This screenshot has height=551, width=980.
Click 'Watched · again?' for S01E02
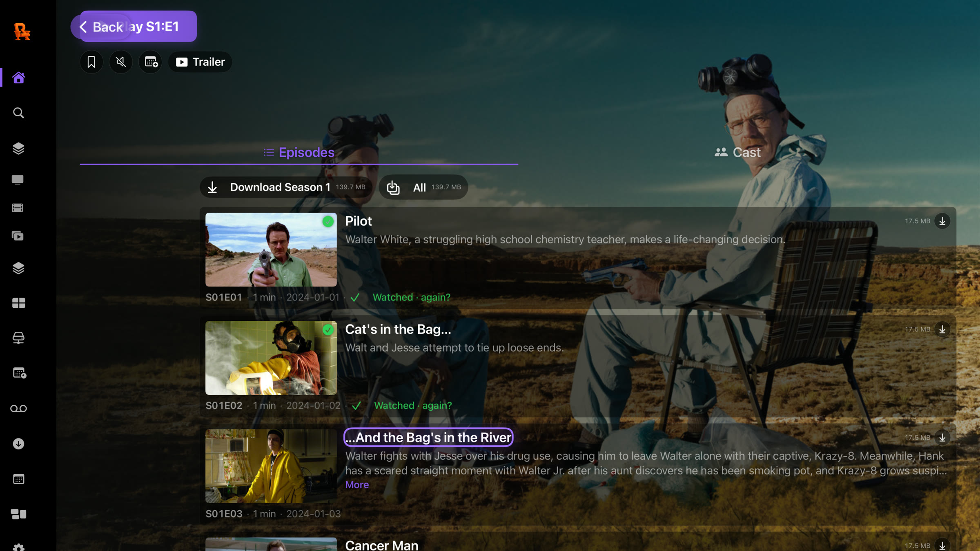(x=413, y=406)
